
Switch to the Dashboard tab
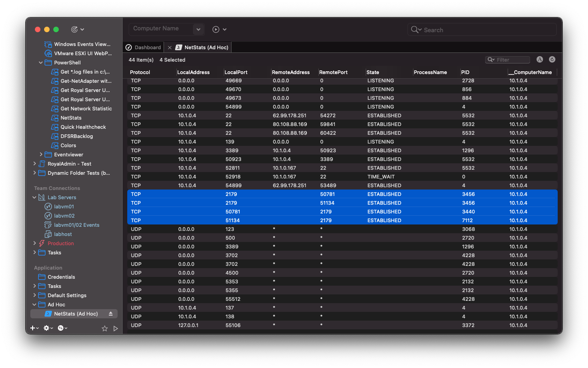[x=143, y=47]
